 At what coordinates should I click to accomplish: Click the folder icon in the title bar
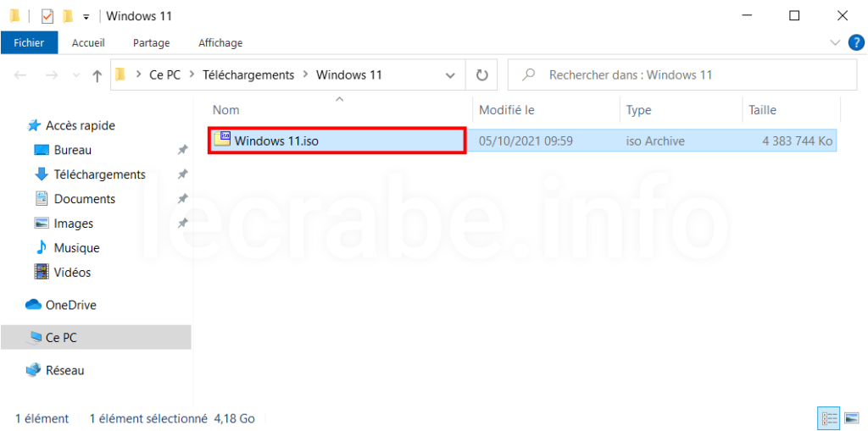click(15, 16)
